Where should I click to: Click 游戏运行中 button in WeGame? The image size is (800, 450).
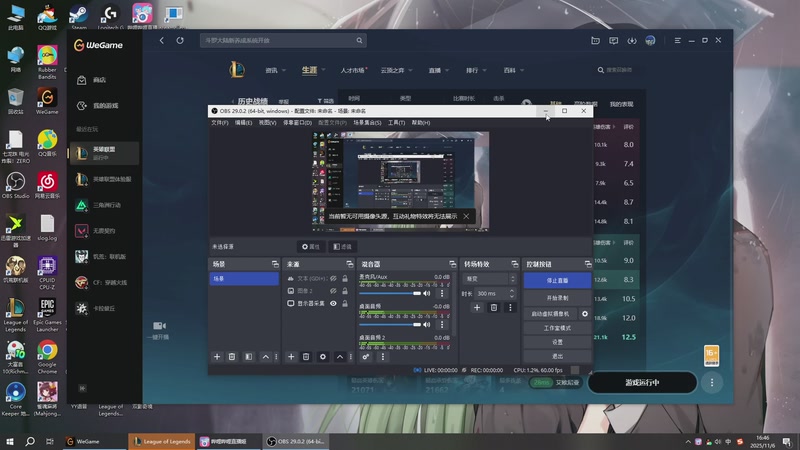click(x=642, y=383)
